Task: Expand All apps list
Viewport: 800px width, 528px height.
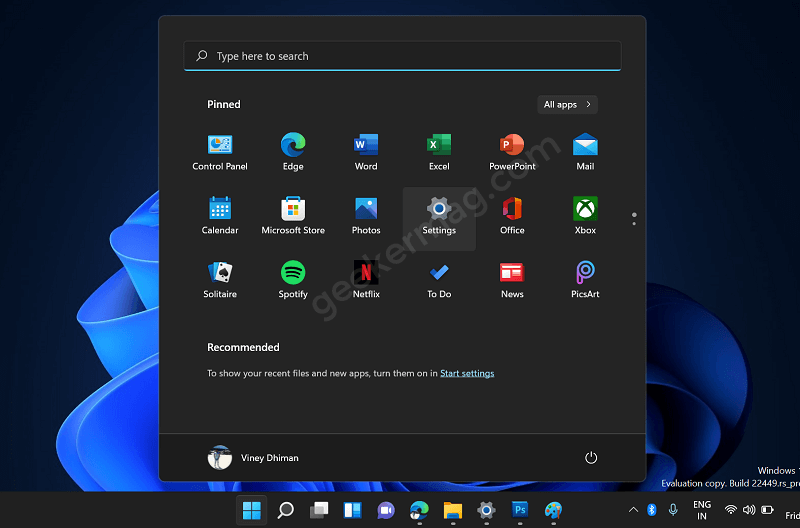Action: click(x=567, y=105)
